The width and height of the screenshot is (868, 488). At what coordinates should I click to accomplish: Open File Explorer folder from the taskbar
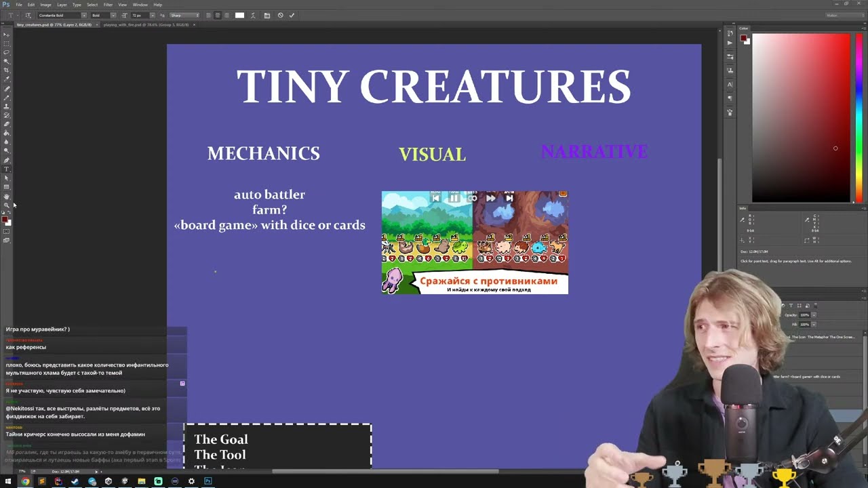click(x=141, y=481)
